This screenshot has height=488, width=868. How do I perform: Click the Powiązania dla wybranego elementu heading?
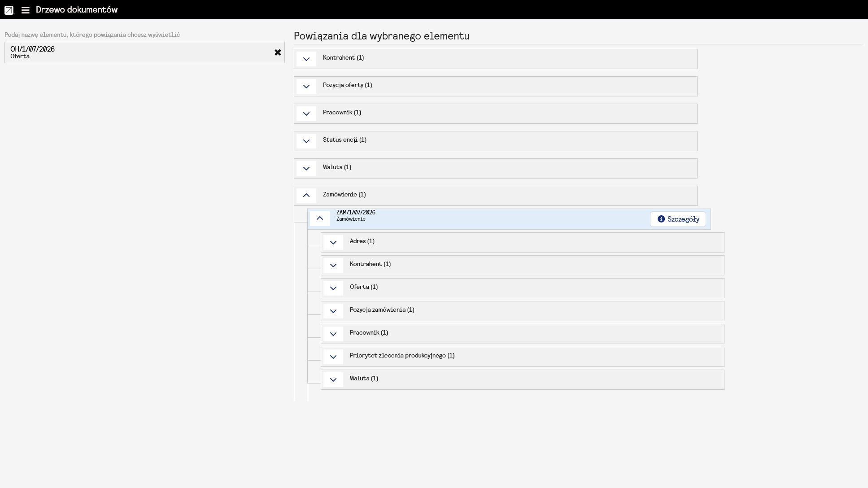pos(381,36)
